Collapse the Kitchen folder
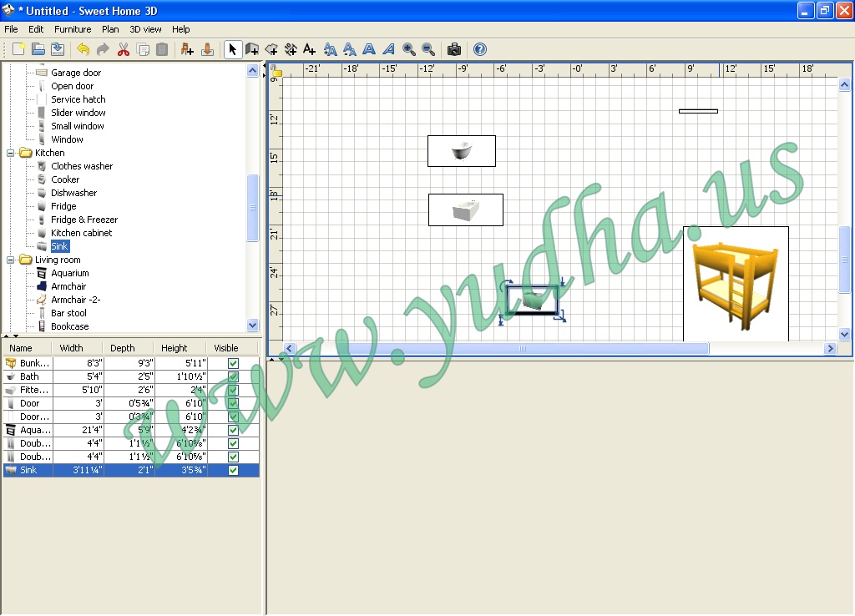 (10, 154)
